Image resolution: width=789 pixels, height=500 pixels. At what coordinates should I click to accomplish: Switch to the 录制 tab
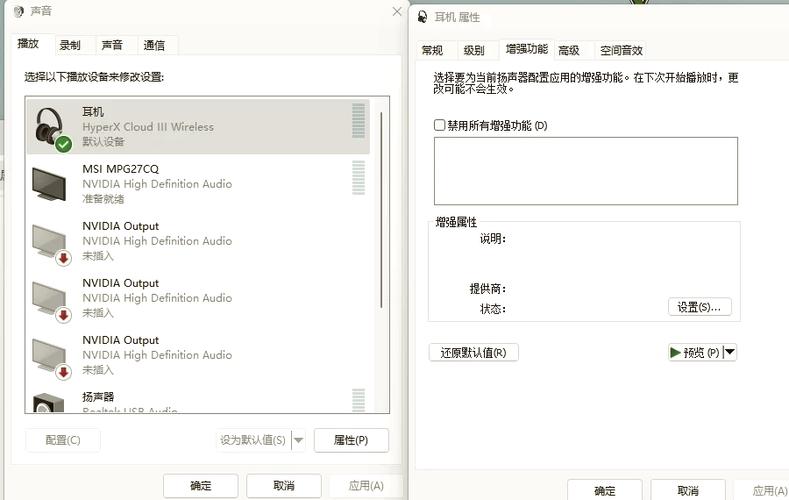tap(70, 45)
